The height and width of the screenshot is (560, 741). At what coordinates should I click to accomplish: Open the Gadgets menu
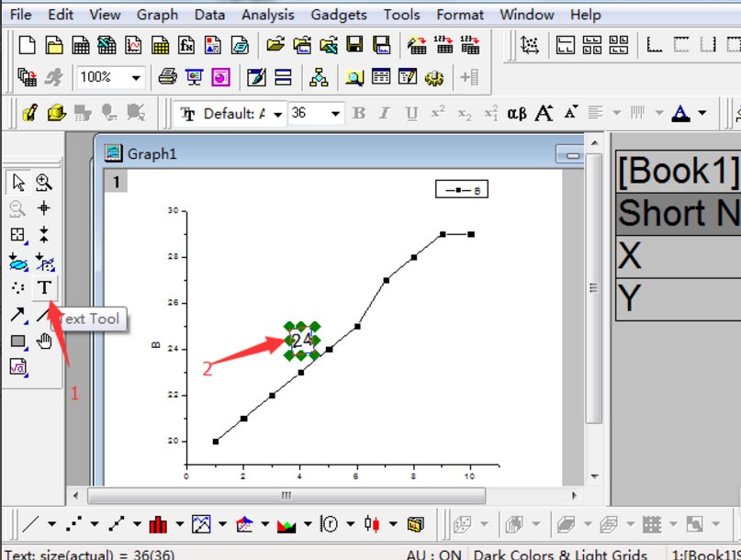338,15
